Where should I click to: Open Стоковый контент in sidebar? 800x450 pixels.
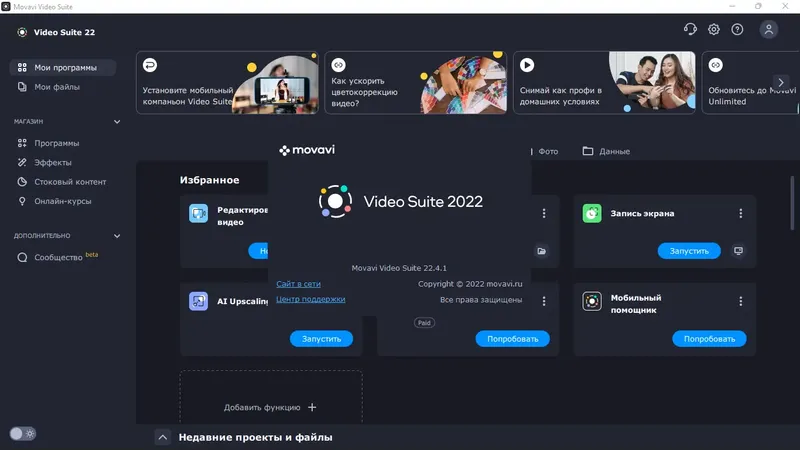[70, 182]
